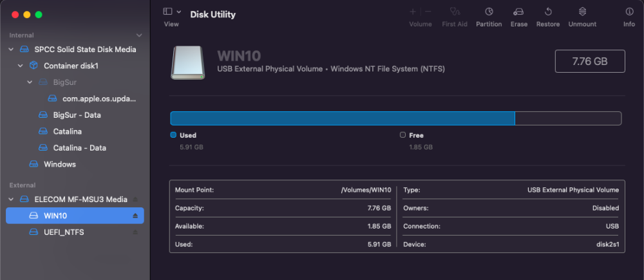
Task: Click the large WIN10 drive image
Action: coord(187,63)
